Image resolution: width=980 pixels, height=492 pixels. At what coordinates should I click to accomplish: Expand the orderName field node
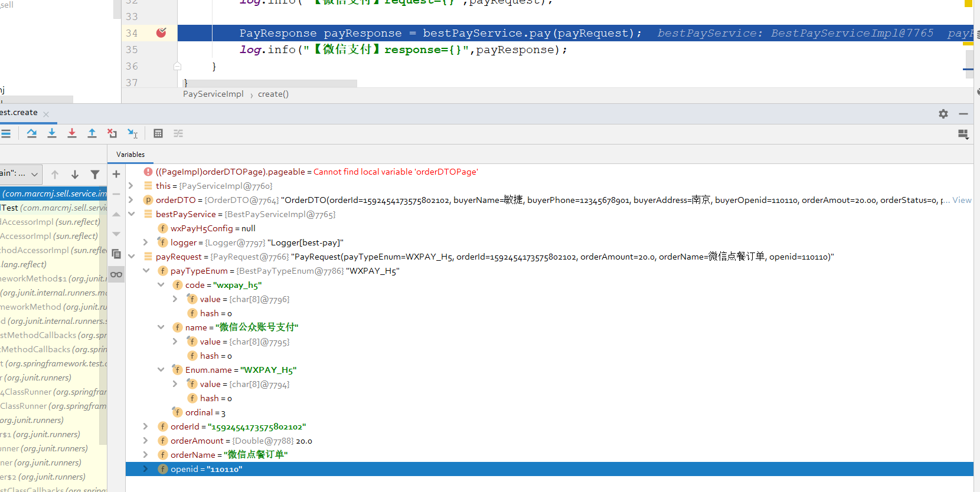tap(146, 455)
